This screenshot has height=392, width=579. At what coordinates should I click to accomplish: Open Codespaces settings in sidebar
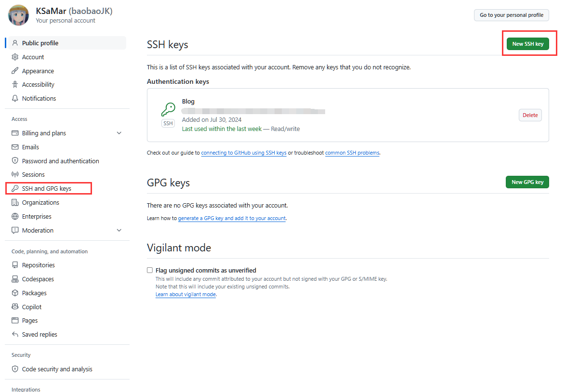[67, 279]
